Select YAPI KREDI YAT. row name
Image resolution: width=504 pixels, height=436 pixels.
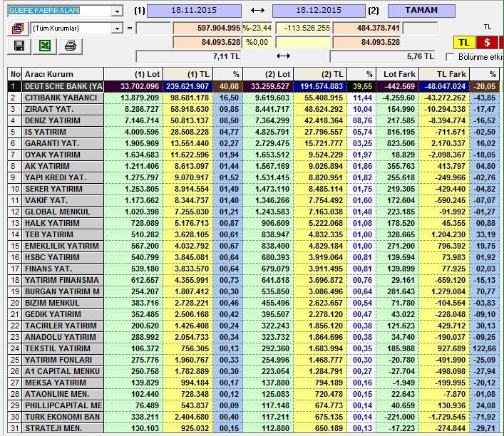[x=63, y=177]
